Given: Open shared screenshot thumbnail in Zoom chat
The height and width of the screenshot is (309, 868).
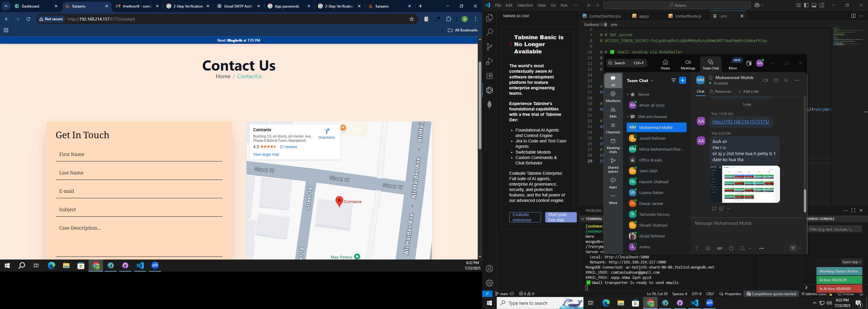Looking at the screenshot, I should point(745,184).
